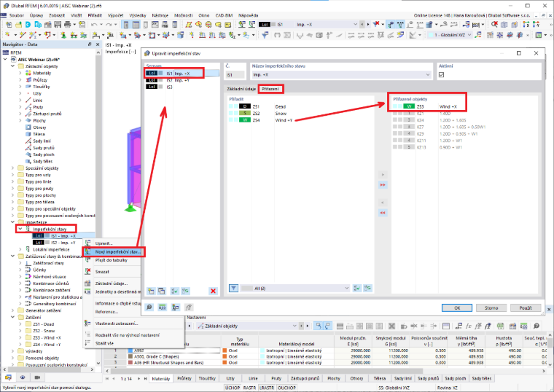
Task: Switch to Přiřazení tab in dialog
Action: 270,89
